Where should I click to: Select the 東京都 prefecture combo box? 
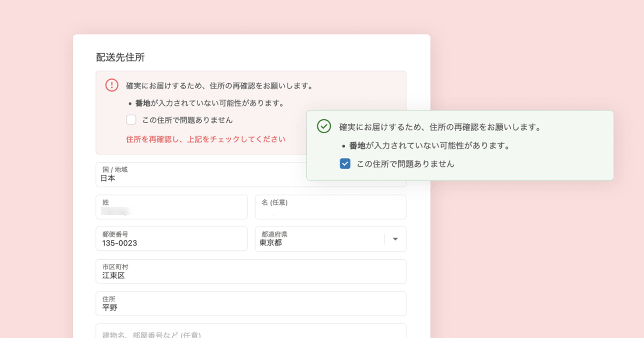point(330,239)
